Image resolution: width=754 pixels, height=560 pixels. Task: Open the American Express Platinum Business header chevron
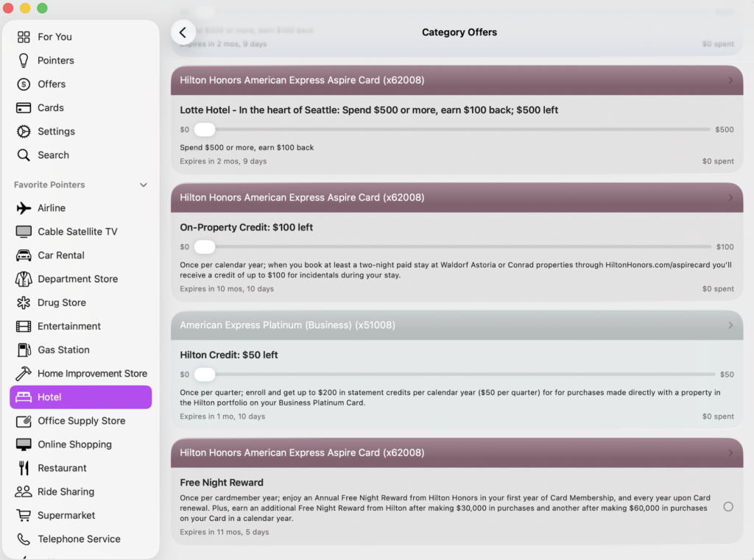[x=730, y=325]
